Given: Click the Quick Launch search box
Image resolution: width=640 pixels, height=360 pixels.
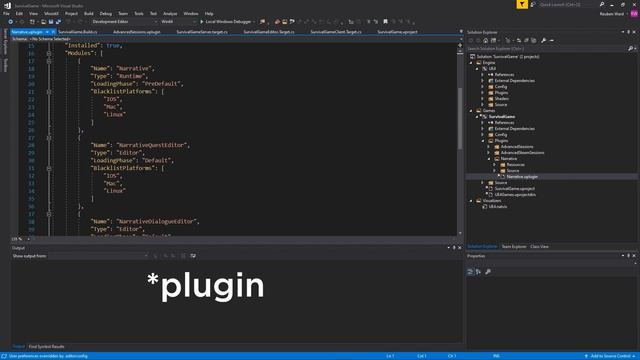Looking at the screenshot, I should [x=567, y=4].
